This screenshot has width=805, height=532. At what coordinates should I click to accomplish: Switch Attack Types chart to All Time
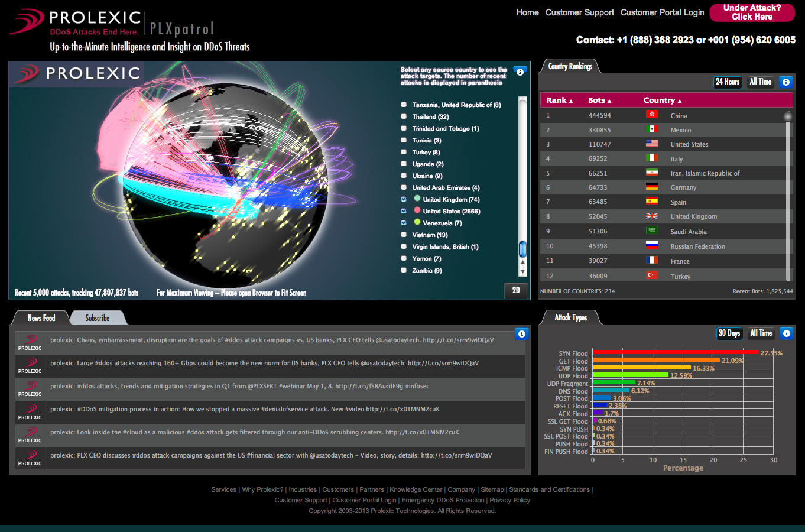(x=761, y=333)
